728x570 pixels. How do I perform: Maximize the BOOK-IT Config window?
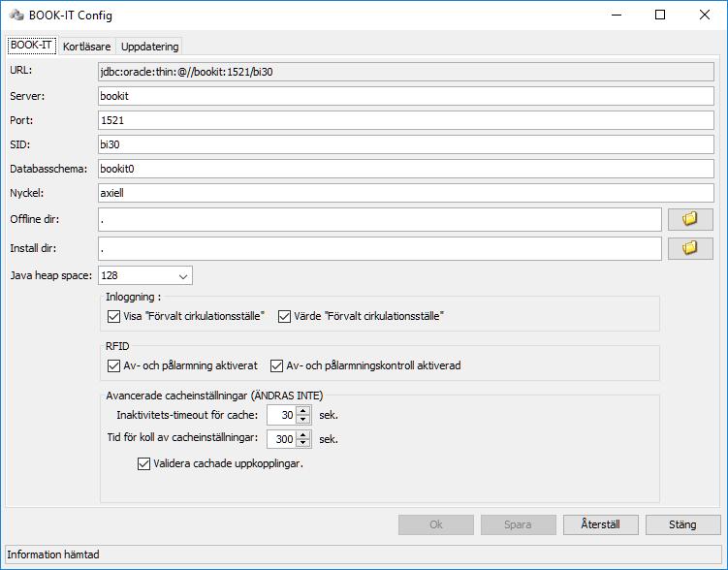click(660, 15)
